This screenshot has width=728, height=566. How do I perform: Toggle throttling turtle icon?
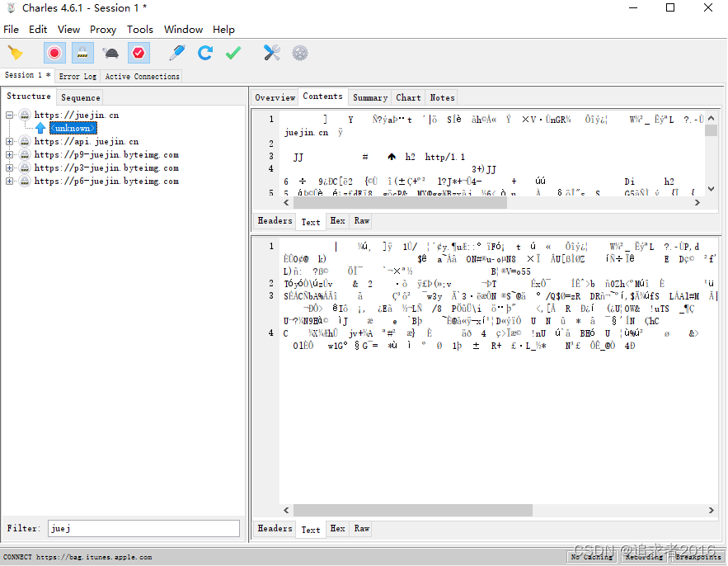click(111, 53)
